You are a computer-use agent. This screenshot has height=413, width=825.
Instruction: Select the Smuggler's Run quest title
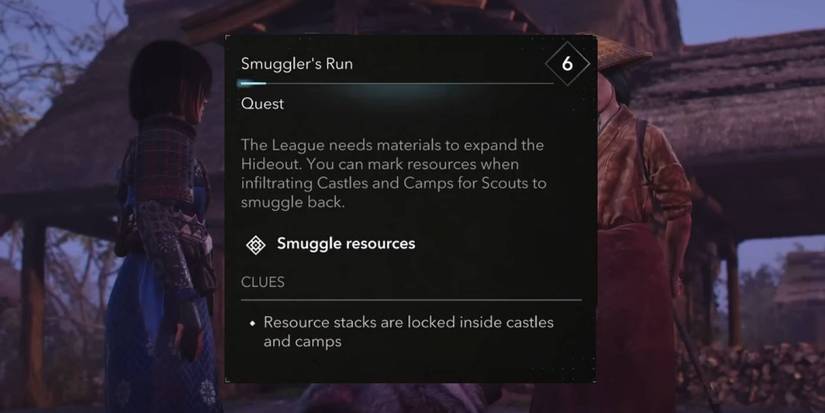pyautogui.click(x=297, y=64)
